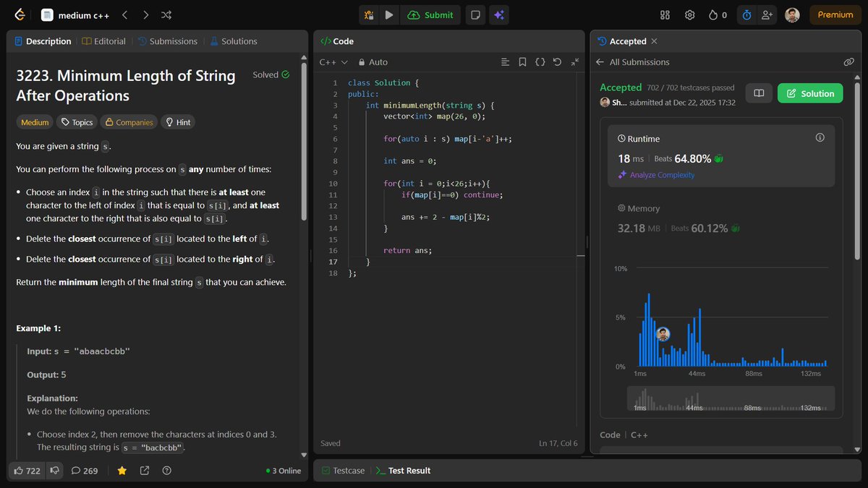Screen dimensions: 868x488
Task: Click the AI sparkles assistant icon
Action: (499, 14)
